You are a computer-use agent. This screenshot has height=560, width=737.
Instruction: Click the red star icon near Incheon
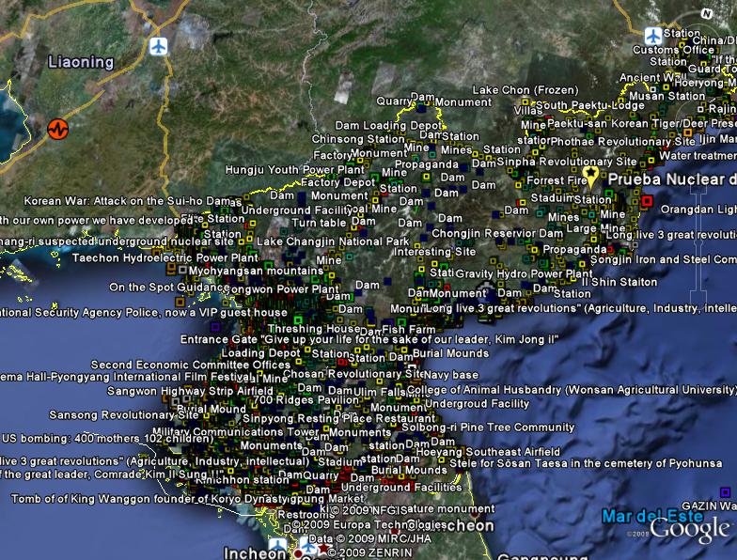pyautogui.click(x=325, y=548)
